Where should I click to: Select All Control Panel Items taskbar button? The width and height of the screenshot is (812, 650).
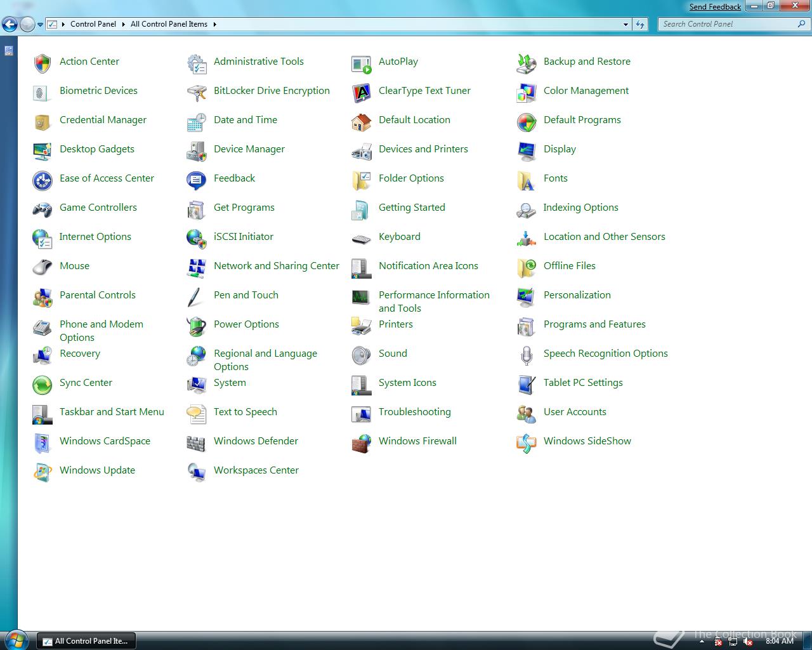click(x=86, y=641)
